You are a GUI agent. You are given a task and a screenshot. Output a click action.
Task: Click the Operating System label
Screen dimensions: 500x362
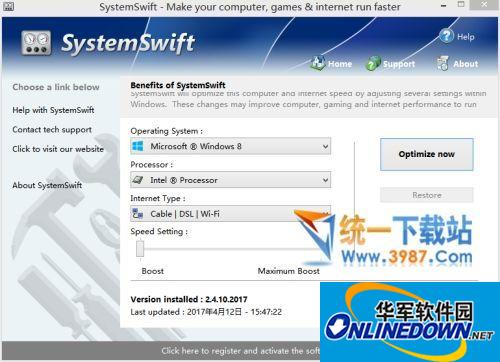click(x=167, y=131)
